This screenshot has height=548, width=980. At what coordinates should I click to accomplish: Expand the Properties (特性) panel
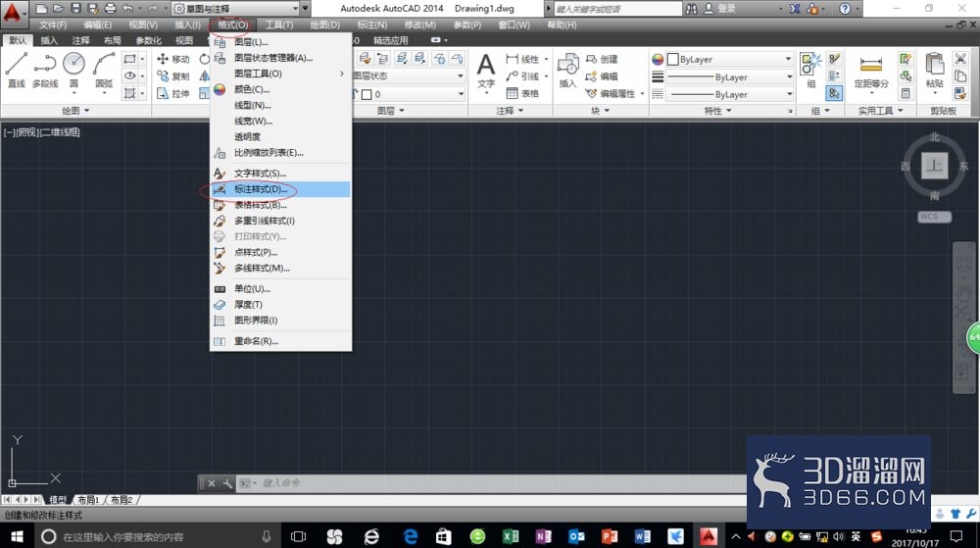pos(717,111)
